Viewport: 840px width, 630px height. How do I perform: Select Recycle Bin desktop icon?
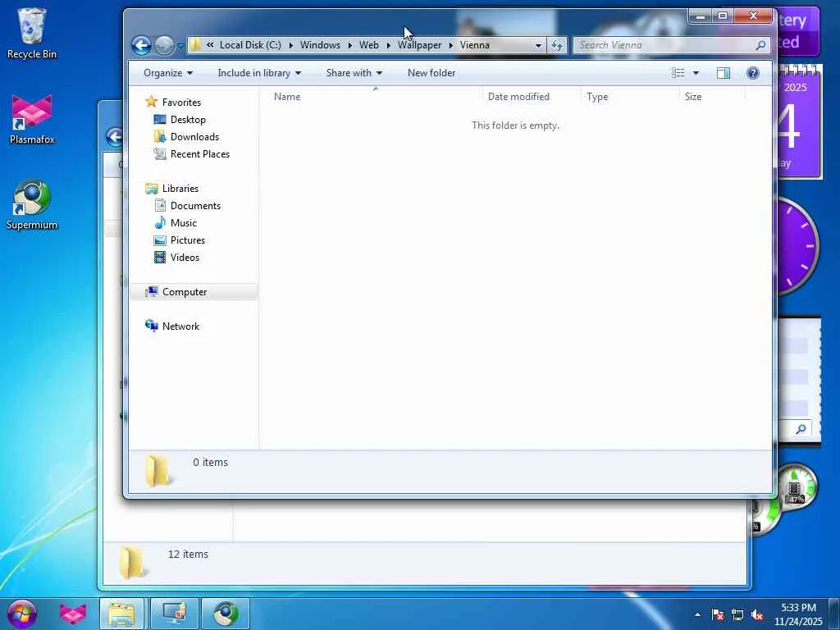32,33
